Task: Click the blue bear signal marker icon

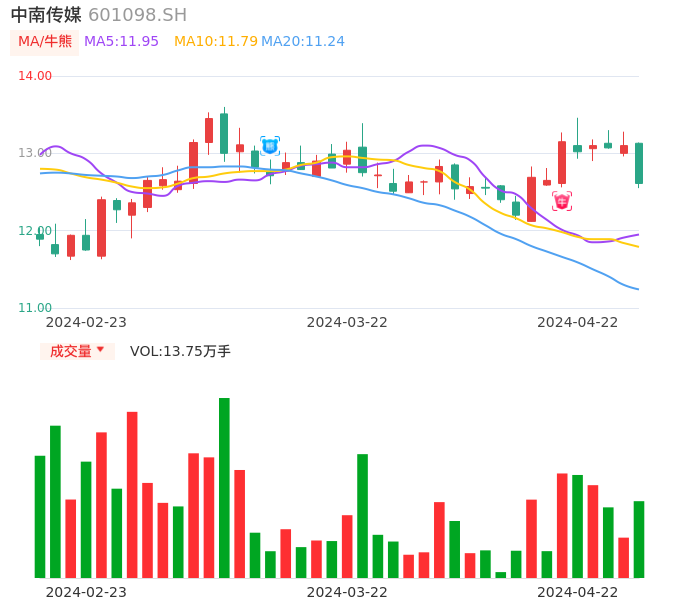Action: coord(270,146)
